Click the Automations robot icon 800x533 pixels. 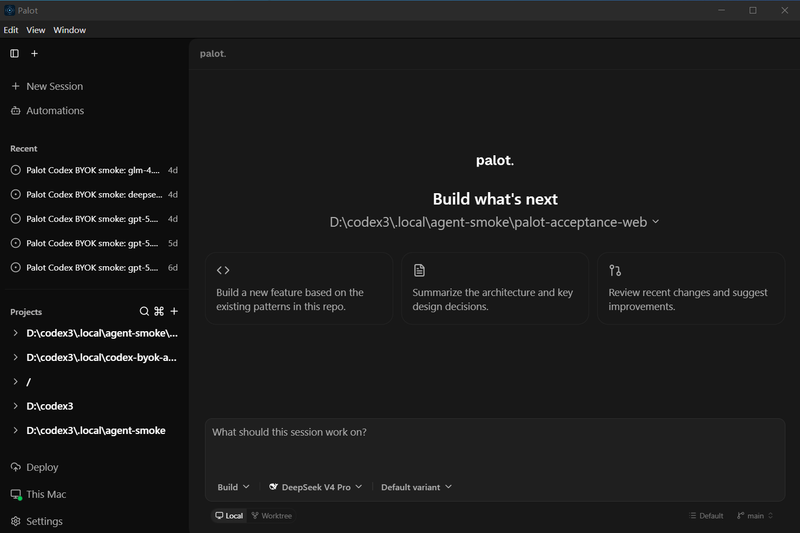16,111
